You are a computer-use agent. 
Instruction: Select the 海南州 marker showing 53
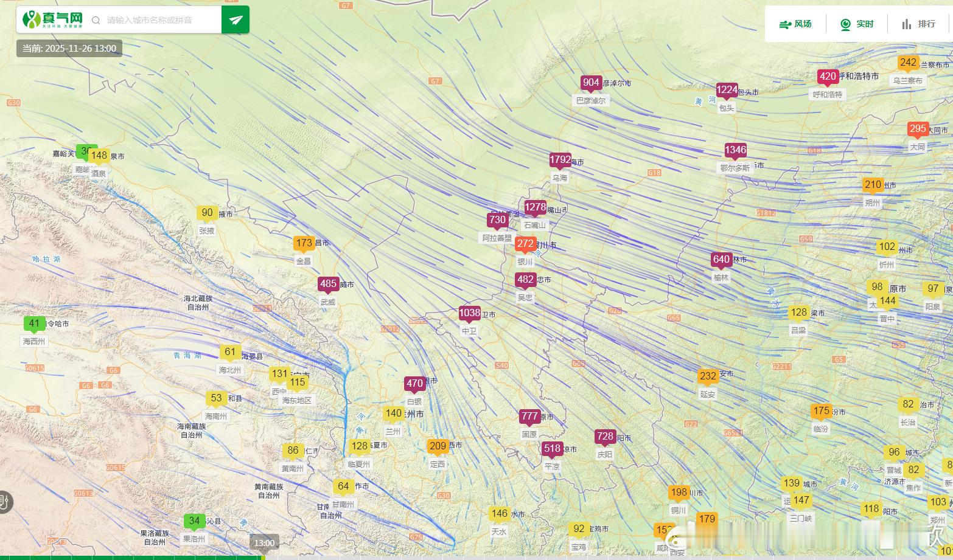coord(216,398)
